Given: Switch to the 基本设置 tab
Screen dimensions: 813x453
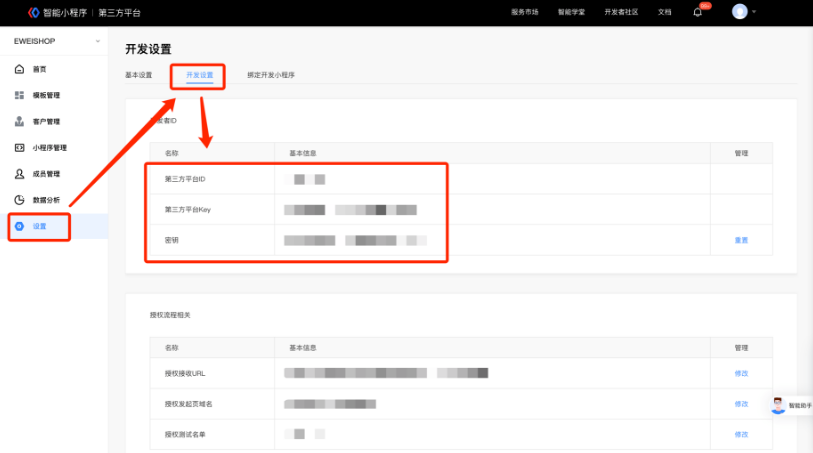Looking at the screenshot, I should click(138, 75).
